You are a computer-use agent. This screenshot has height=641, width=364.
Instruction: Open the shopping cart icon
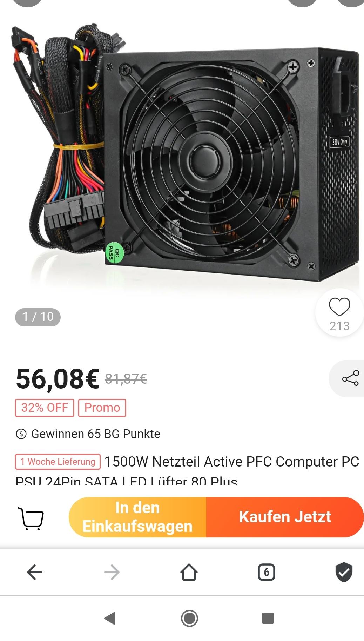[31, 518]
